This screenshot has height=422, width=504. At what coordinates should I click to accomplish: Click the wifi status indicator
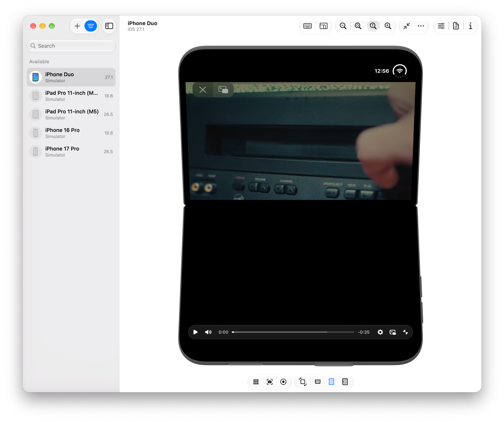[400, 71]
